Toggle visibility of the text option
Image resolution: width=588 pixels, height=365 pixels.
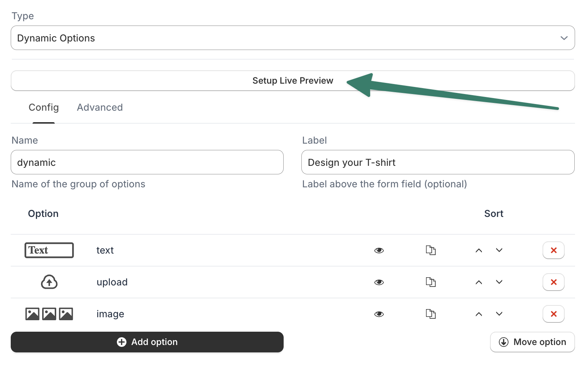click(379, 251)
